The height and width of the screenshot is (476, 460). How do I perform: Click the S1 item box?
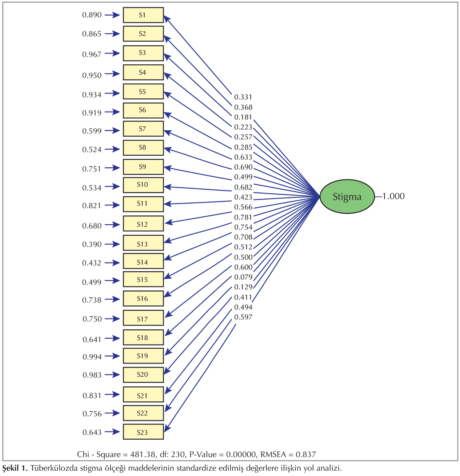[x=143, y=15]
